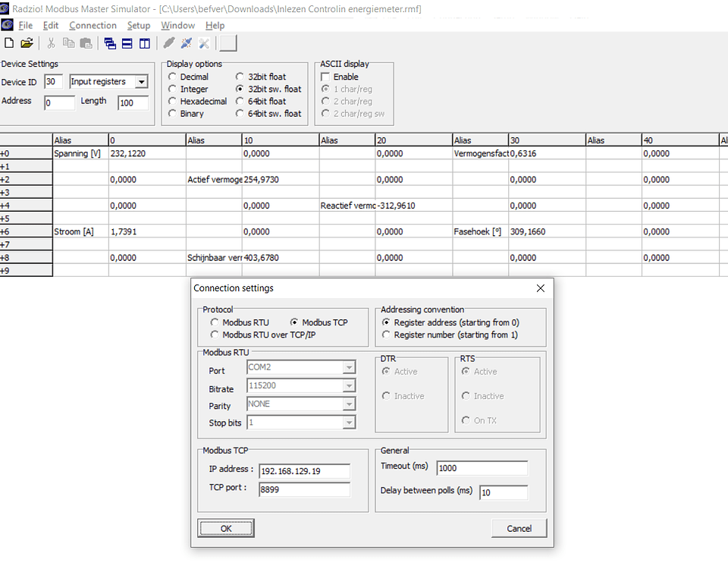Open Input registers type dropdown
728x569 pixels.
pyautogui.click(x=141, y=82)
